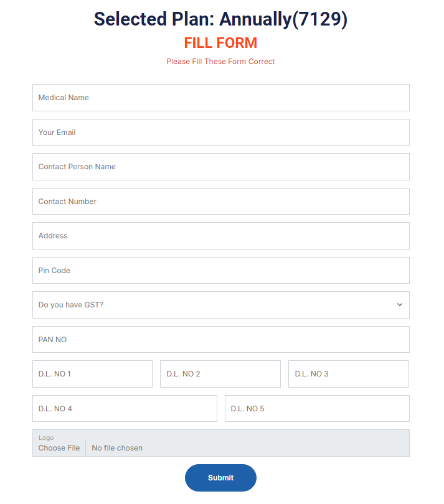The height and width of the screenshot is (504, 444).
Task: Focus the Address input box
Action: (x=220, y=236)
